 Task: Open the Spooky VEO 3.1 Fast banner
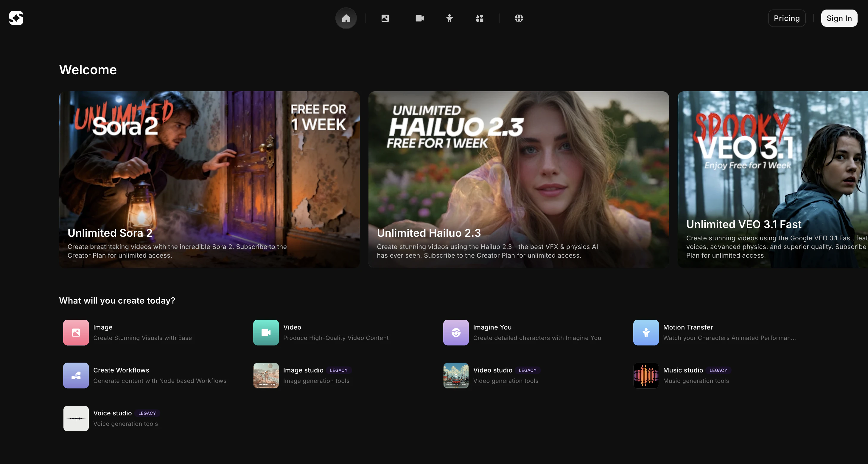point(771,180)
